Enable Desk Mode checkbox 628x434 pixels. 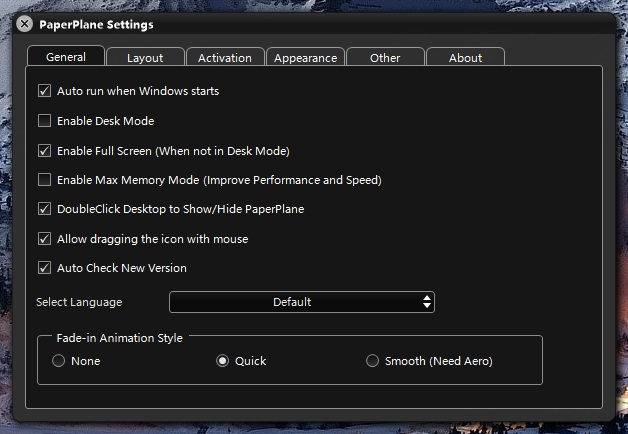pos(44,121)
